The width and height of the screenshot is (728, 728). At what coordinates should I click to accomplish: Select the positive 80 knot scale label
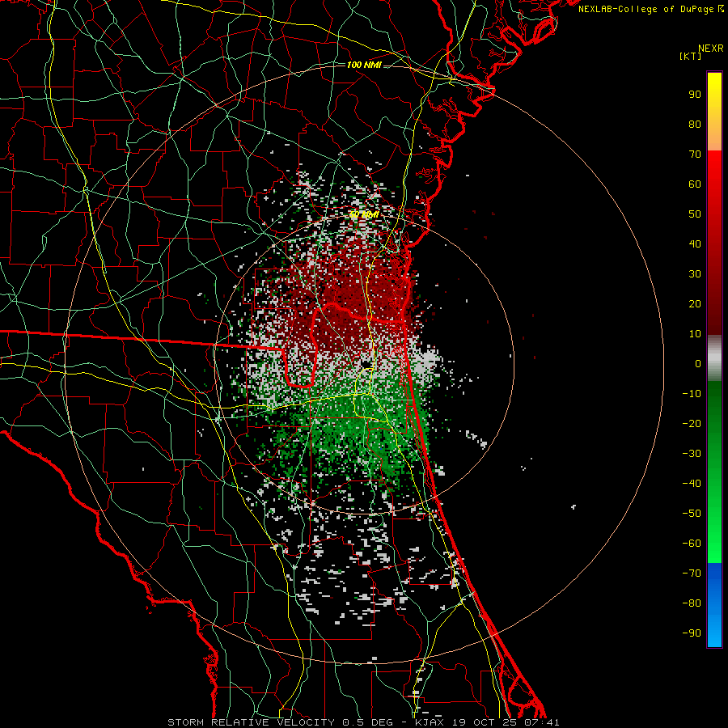(695, 125)
